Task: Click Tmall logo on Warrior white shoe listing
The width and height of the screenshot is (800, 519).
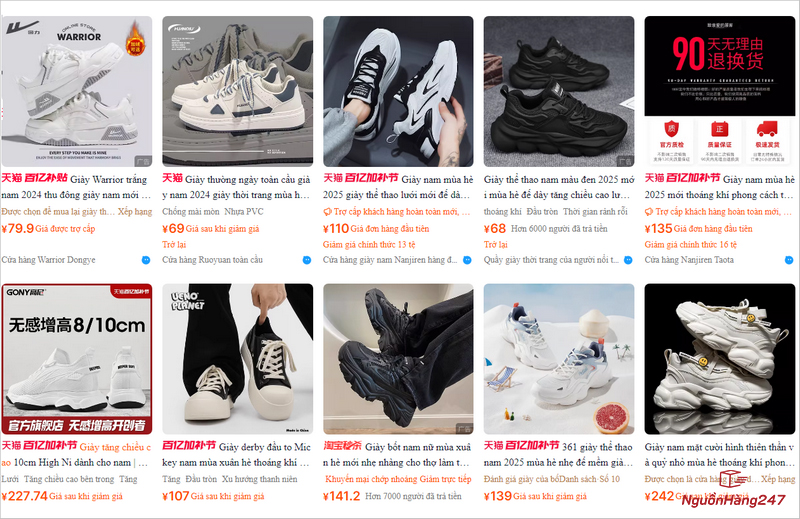Action: 12,178
